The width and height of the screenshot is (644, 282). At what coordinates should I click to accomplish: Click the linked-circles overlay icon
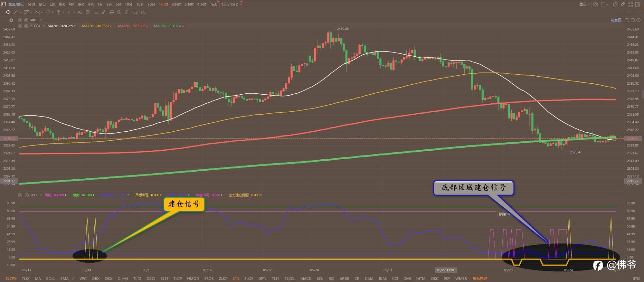136,12
